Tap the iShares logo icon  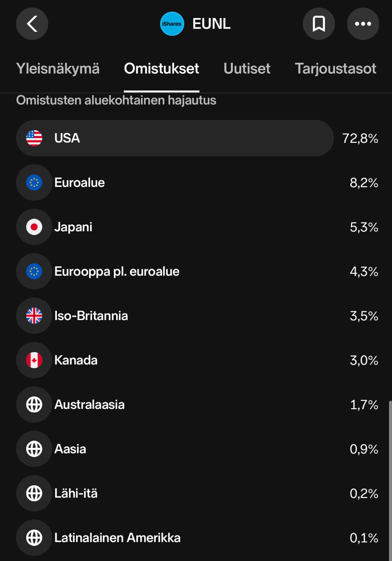172,24
